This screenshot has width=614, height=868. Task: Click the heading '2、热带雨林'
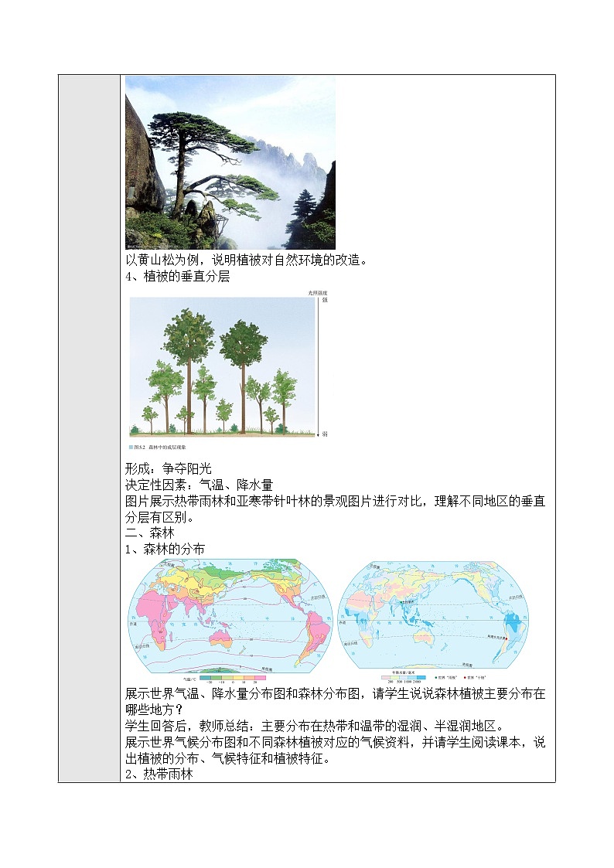159,774
